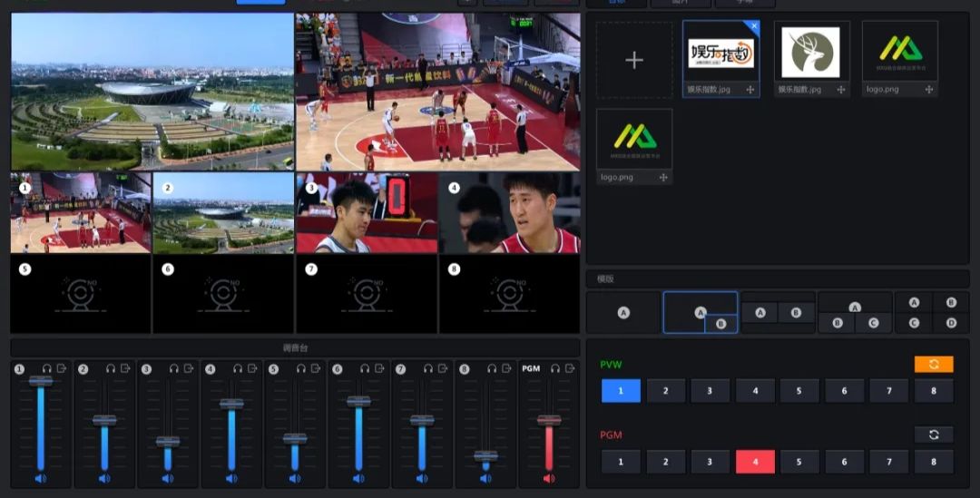This screenshot has width=980, height=498.
Task: Toggle the headphone monitor on channel 5
Action: click(x=300, y=368)
